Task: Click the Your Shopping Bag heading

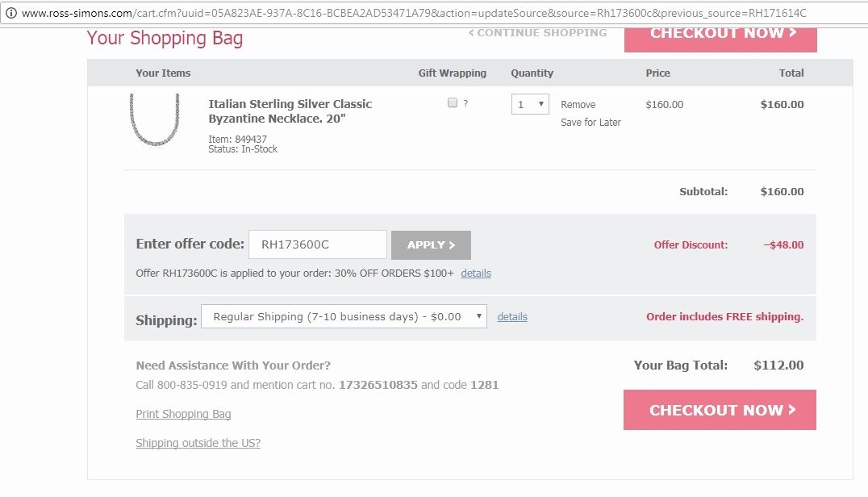Action: pyautogui.click(x=165, y=38)
